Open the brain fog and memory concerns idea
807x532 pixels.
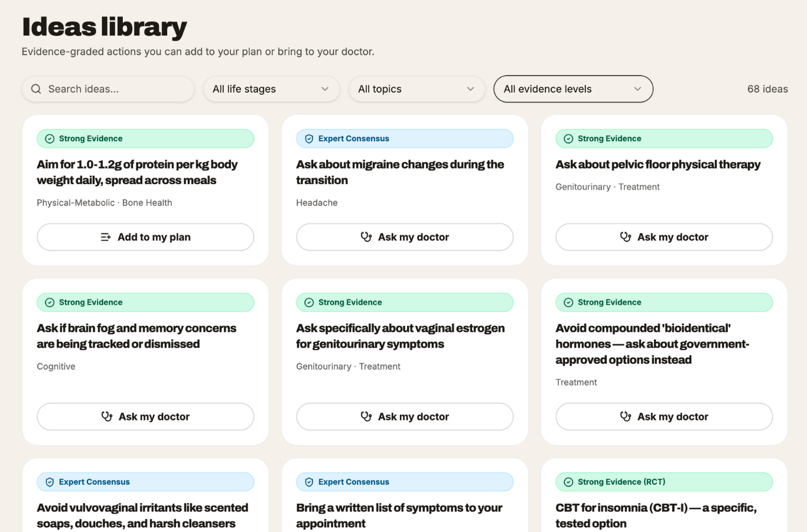click(136, 336)
